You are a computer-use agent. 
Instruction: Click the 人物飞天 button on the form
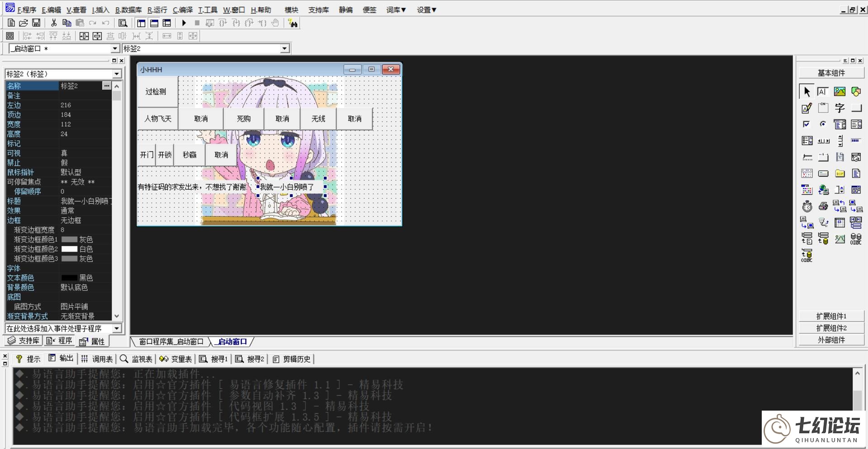click(x=158, y=119)
